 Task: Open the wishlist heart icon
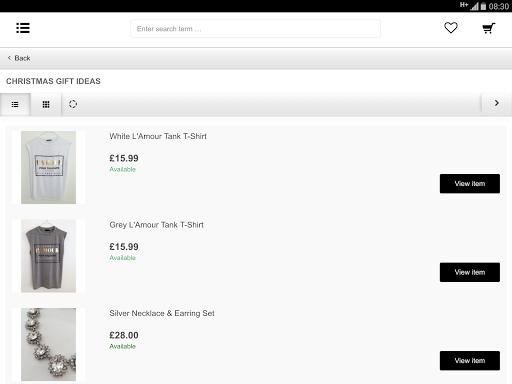[451, 28]
